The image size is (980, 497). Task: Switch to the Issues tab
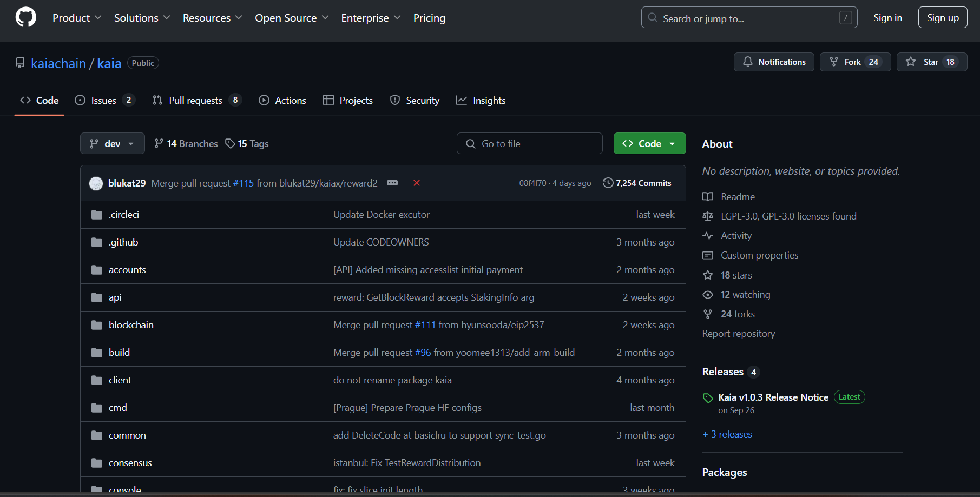104,100
